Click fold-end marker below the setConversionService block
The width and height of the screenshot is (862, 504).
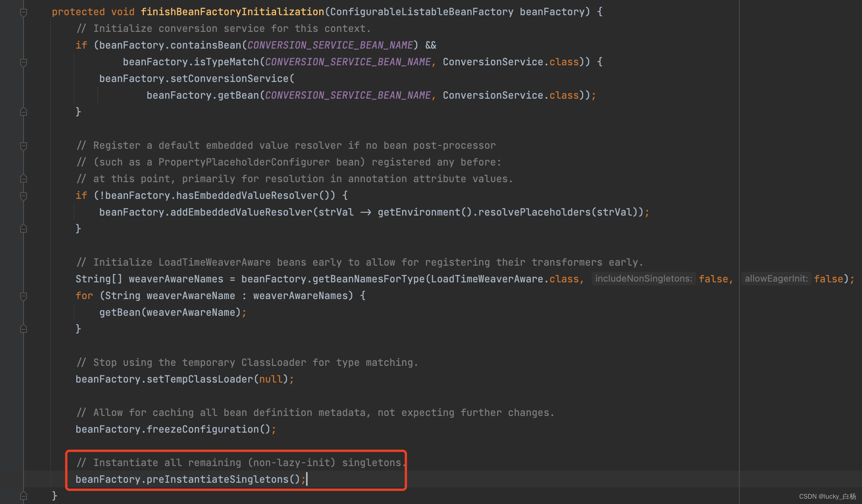pyautogui.click(x=24, y=112)
